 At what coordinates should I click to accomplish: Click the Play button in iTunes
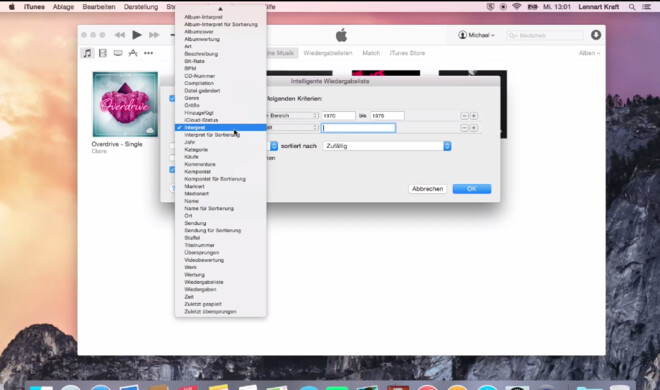pyautogui.click(x=136, y=35)
